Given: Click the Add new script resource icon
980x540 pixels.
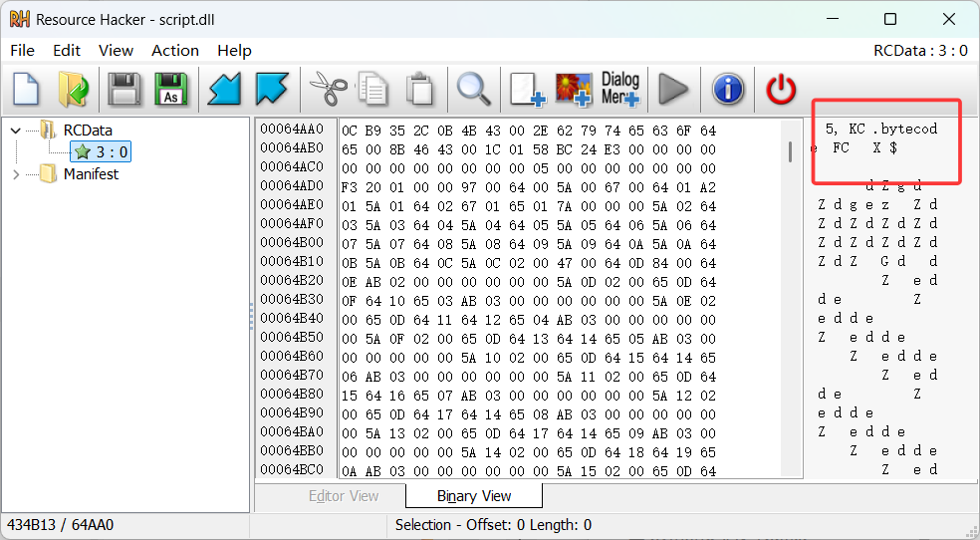Looking at the screenshot, I should point(527,89).
